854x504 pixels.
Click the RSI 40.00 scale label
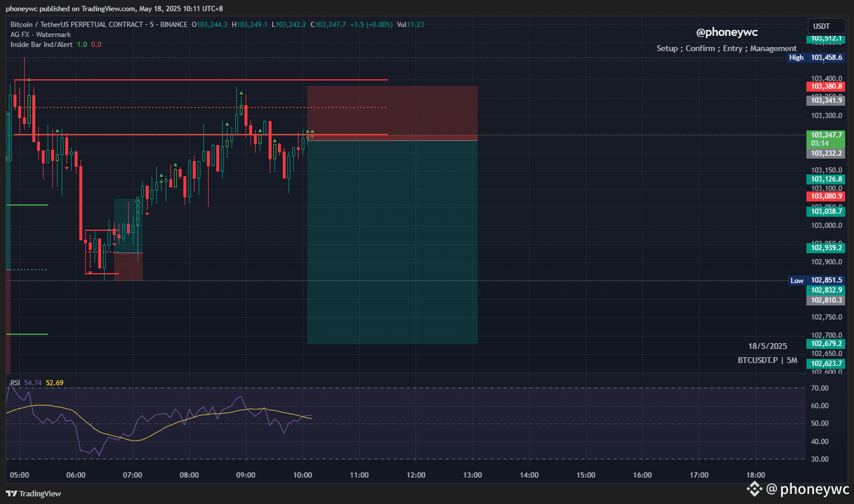tap(820, 442)
